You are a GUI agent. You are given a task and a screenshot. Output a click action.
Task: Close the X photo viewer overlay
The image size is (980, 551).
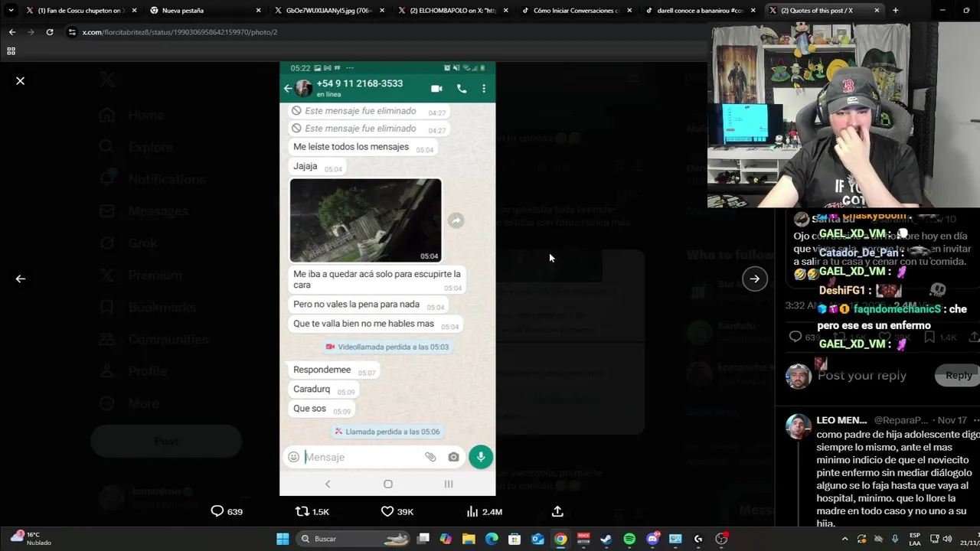pos(21,80)
